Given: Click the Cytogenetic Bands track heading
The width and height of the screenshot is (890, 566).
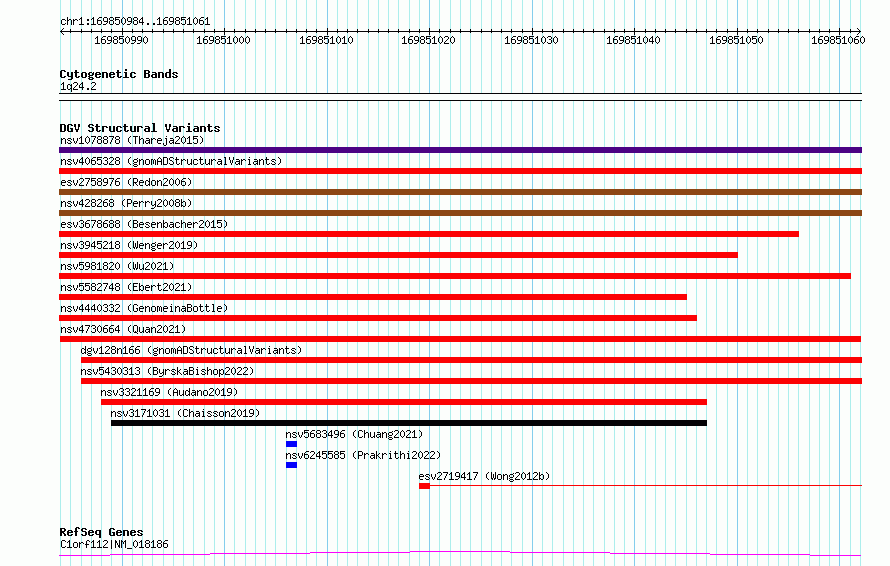Looking at the screenshot, I should pyautogui.click(x=119, y=74).
